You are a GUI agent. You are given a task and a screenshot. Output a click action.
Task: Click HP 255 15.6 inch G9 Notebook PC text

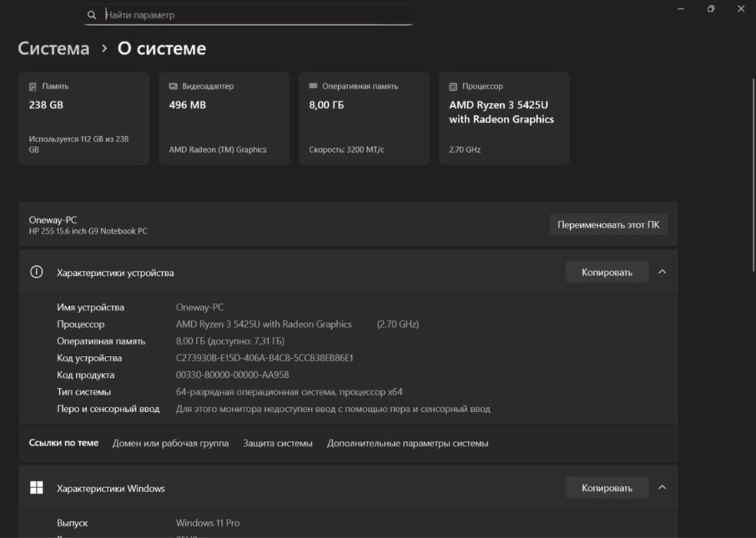pyautogui.click(x=88, y=231)
